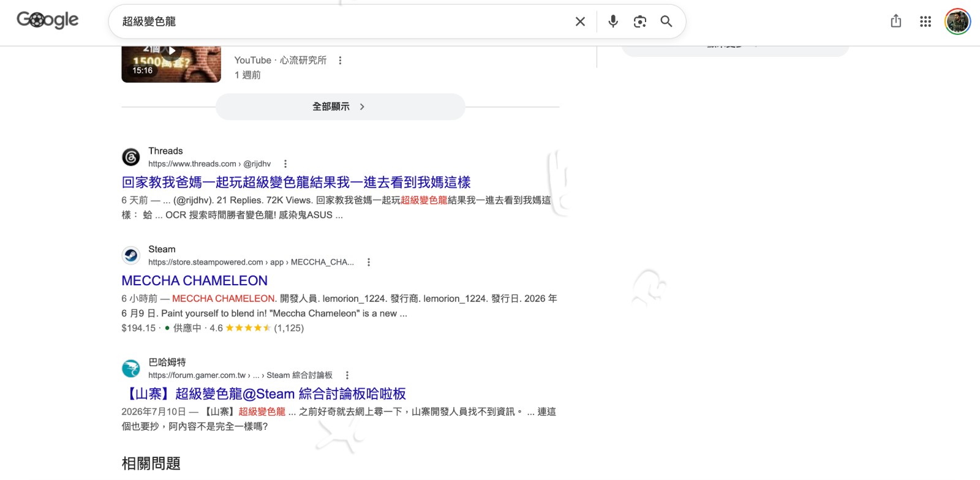Viewport: 980px width, 480px height.
Task: Click the $194.15 price text
Action: (138, 328)
